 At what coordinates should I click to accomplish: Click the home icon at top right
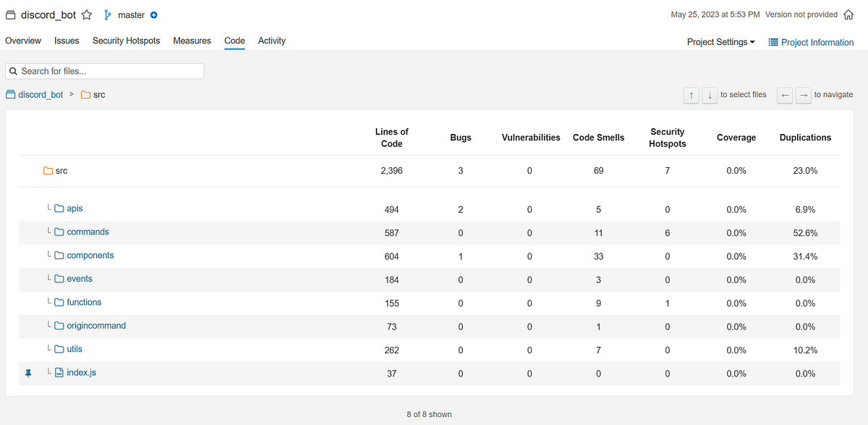click(x=850, y=14)
